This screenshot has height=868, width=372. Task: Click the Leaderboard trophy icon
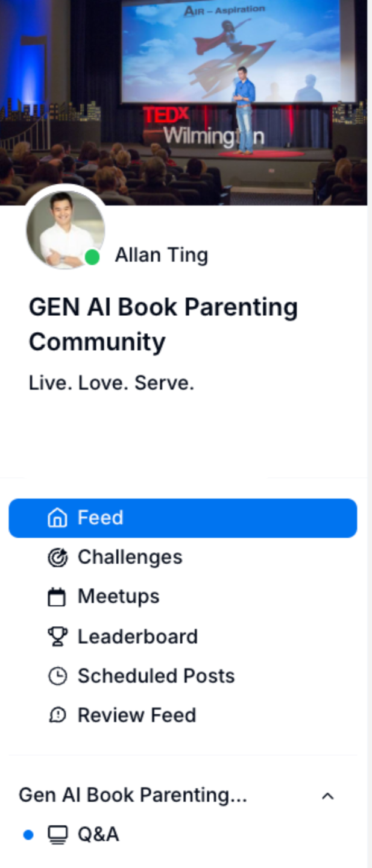(x=57, y=637)
